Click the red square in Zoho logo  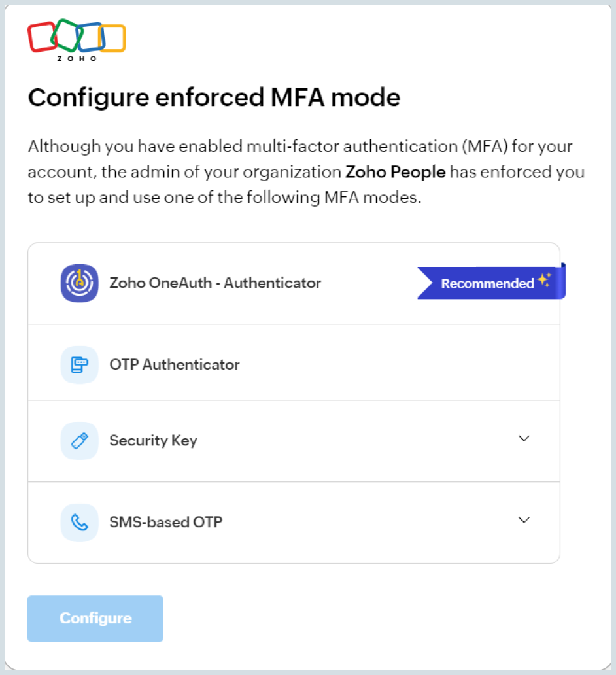tap(41, 36)
